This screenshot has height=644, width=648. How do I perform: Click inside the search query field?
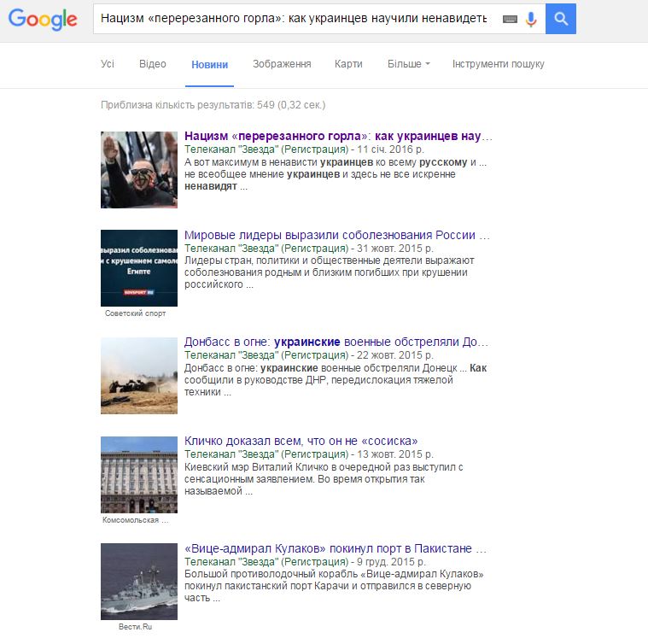click(x=295, y=19)
